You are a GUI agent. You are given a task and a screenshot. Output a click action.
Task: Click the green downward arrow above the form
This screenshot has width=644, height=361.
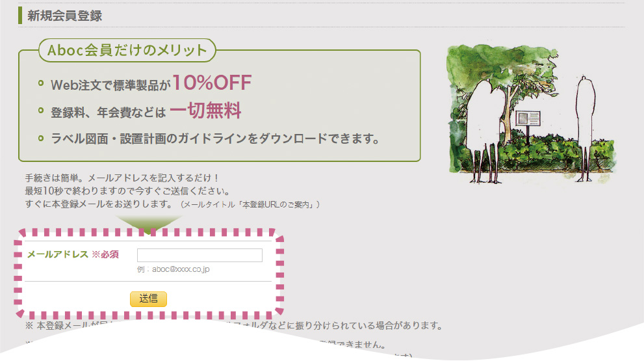coord(149,222)
